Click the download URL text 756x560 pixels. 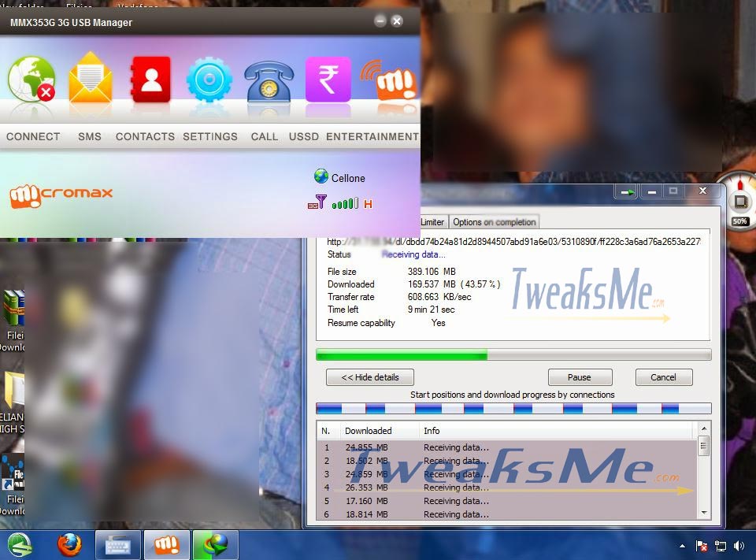click(514, 242)
